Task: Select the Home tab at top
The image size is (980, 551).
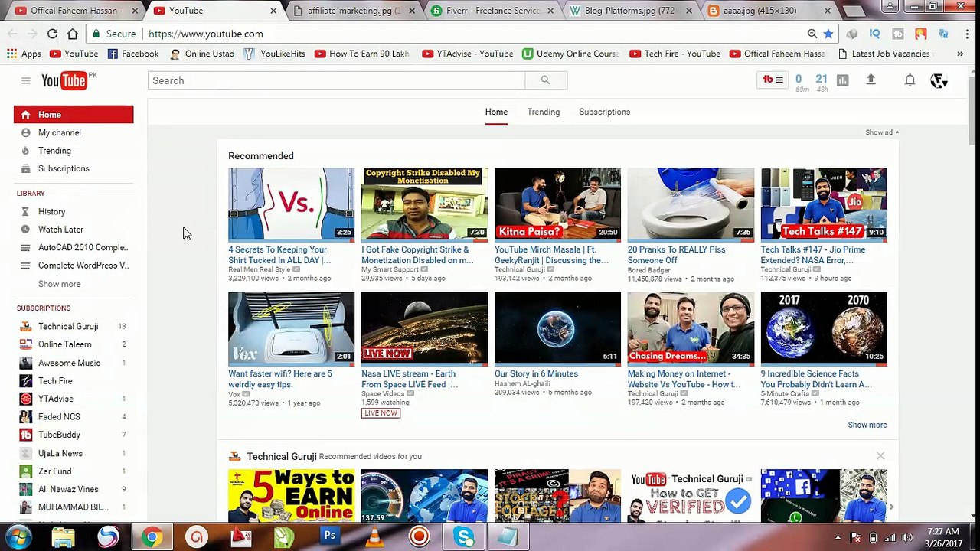Action: point(496,112)
